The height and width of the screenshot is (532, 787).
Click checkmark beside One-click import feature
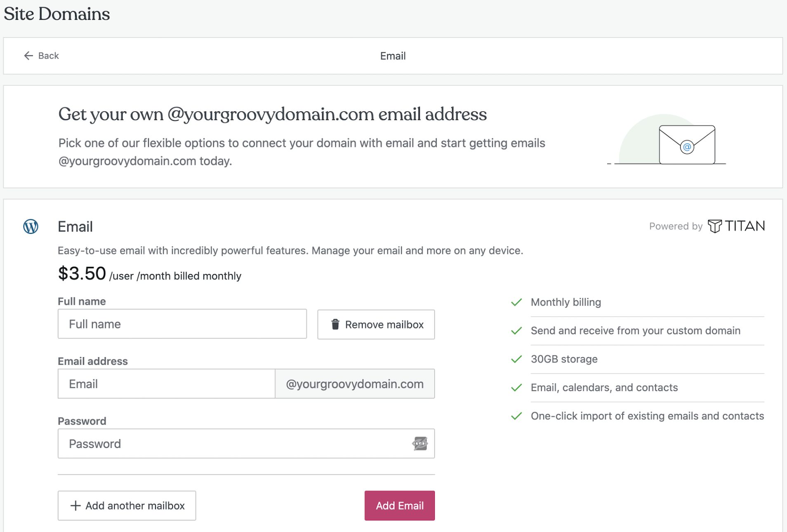(x=516, y=416)
